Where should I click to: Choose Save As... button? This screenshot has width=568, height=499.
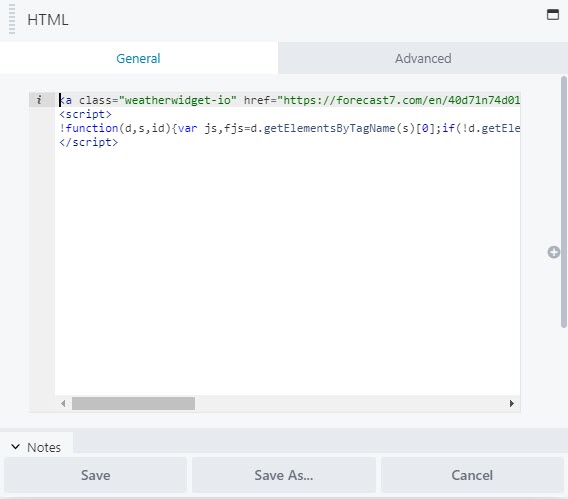click(284, 475)
